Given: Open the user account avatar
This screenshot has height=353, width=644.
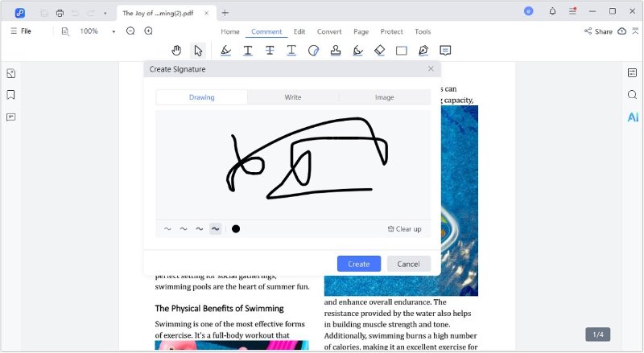Looking at the screenshot, I should (x=529, y=11).
